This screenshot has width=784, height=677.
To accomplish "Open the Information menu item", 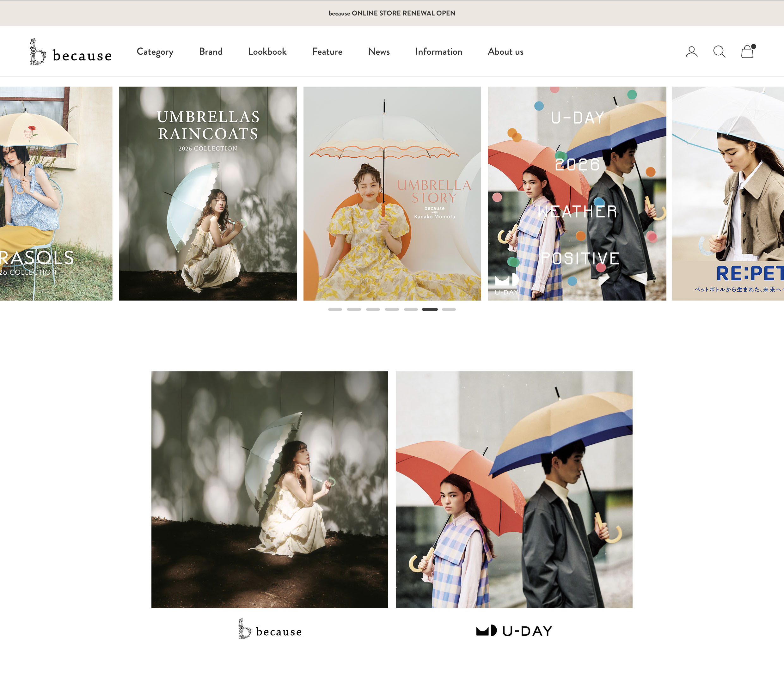I will [x=438, y=52].
